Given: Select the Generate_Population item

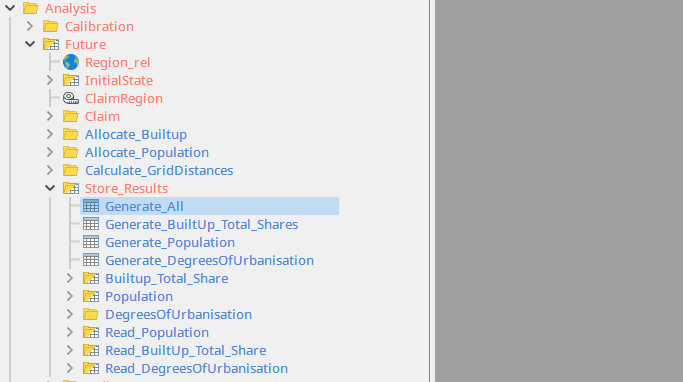Looking at the screenshot, I should click(170, 242).
